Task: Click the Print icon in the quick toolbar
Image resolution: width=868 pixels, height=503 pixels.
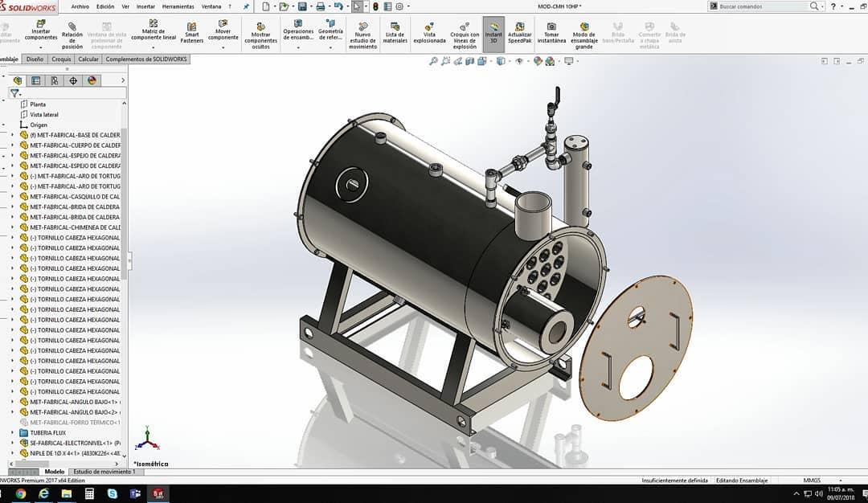Action: tap(320, 6)
